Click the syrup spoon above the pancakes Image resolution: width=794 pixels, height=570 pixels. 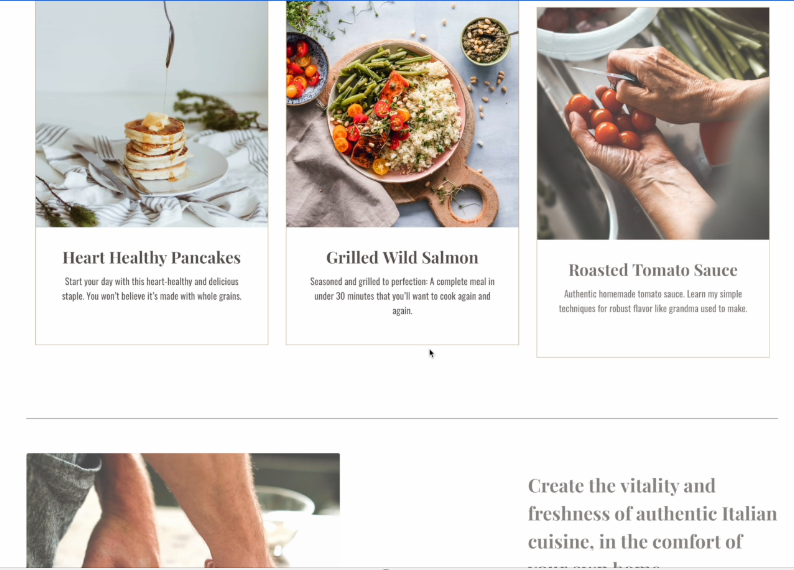pos(169,35)
